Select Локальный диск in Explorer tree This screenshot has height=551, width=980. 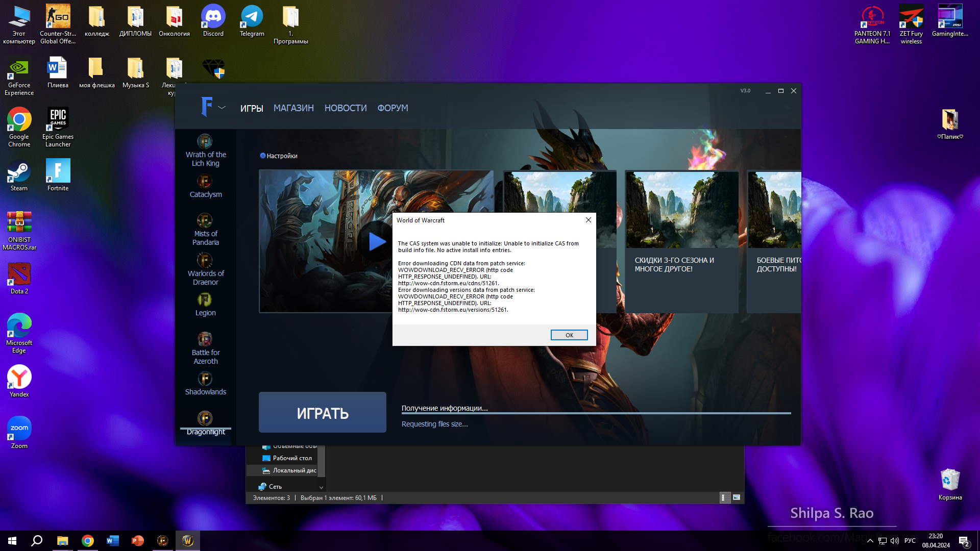coord(289,470)
